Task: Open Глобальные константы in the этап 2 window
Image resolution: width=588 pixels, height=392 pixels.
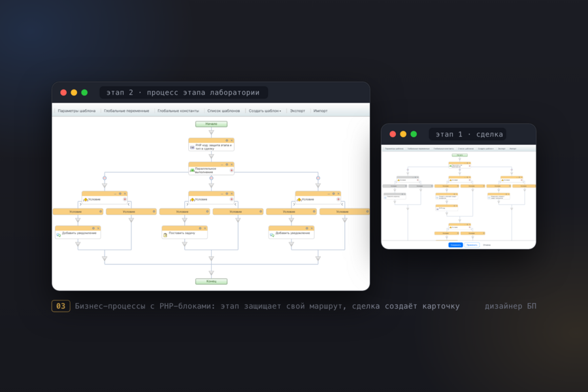Action: 178,110
